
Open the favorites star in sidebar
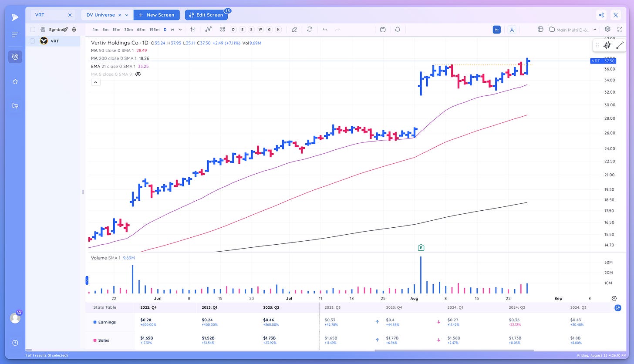[x=15, y=81]
